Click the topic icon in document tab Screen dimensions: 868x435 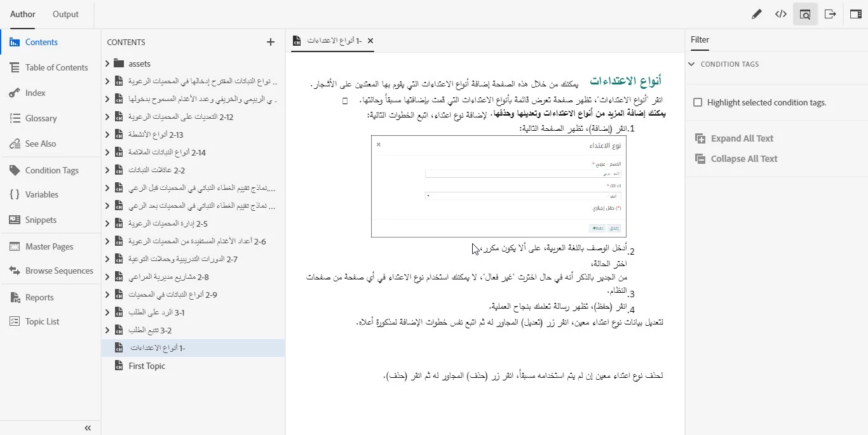297,41
